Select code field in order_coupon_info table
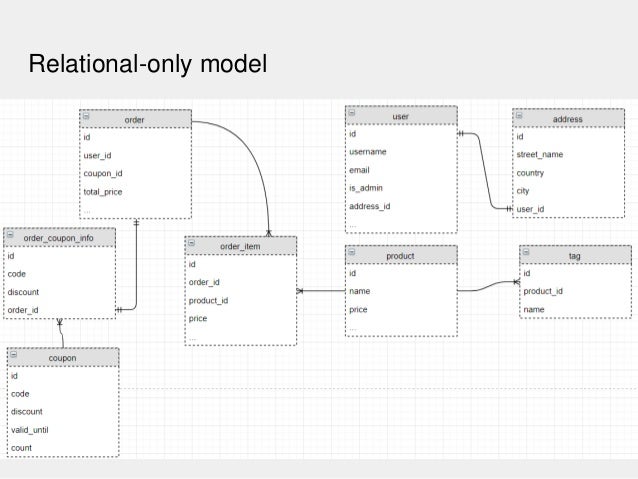 coord(59,274)
